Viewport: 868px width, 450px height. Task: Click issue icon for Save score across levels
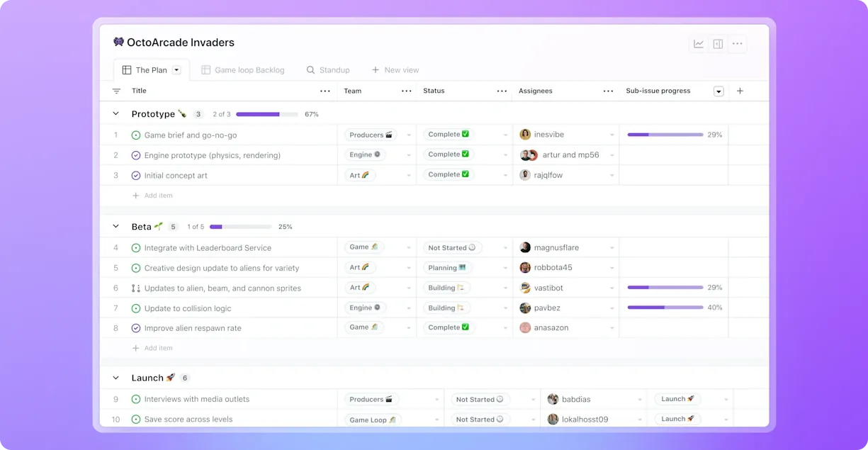pyautogui.click(x=136, y=420)
